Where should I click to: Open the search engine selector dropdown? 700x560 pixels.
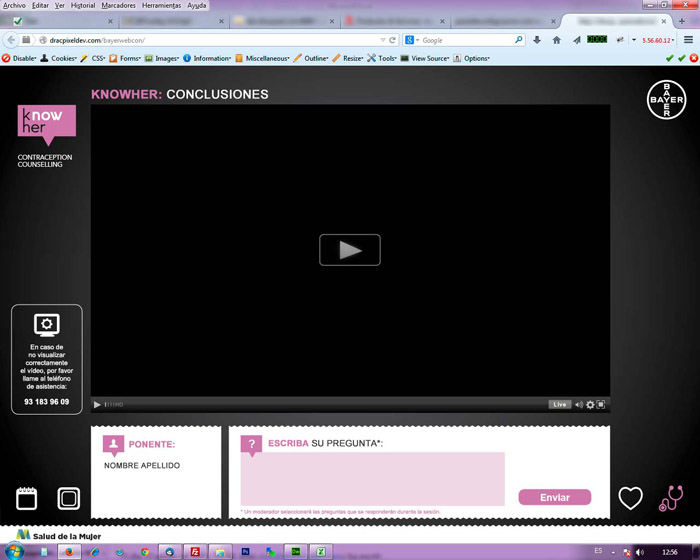point(412,40)
